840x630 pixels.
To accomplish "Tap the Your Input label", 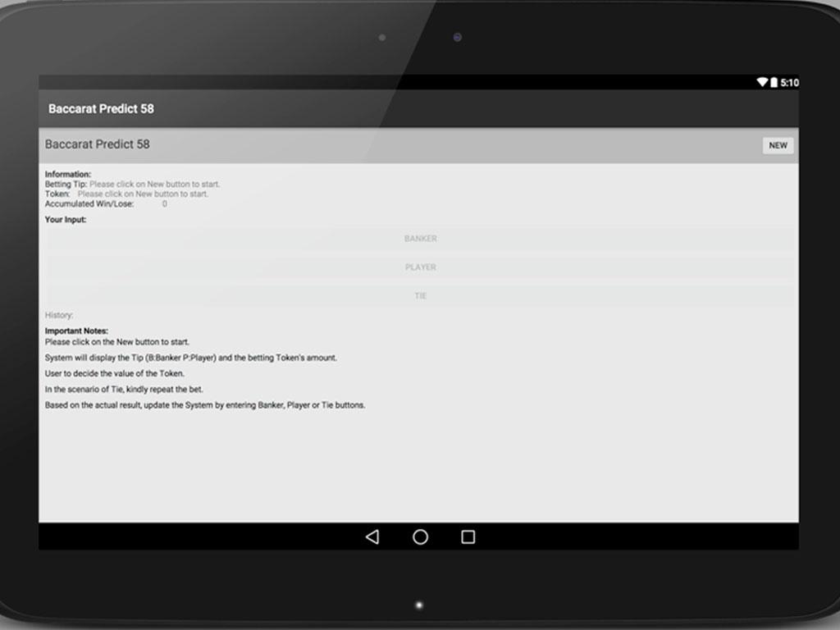I will [66, 220].
